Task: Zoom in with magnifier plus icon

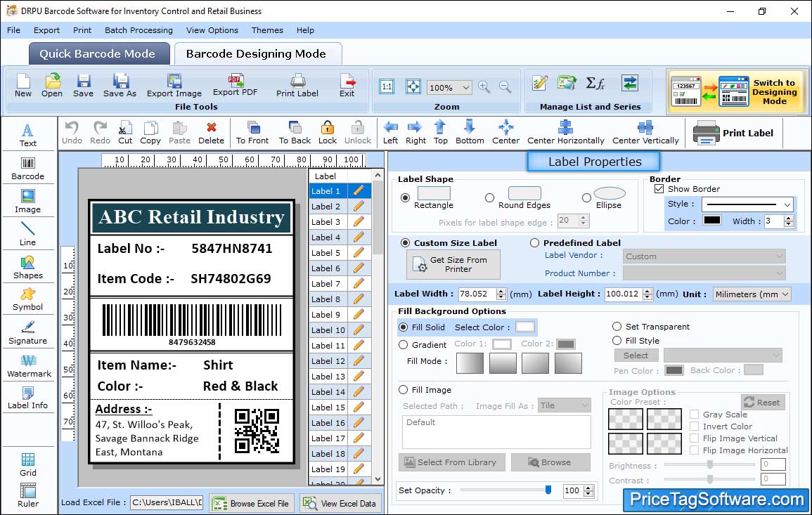Action: pos(484,87)
